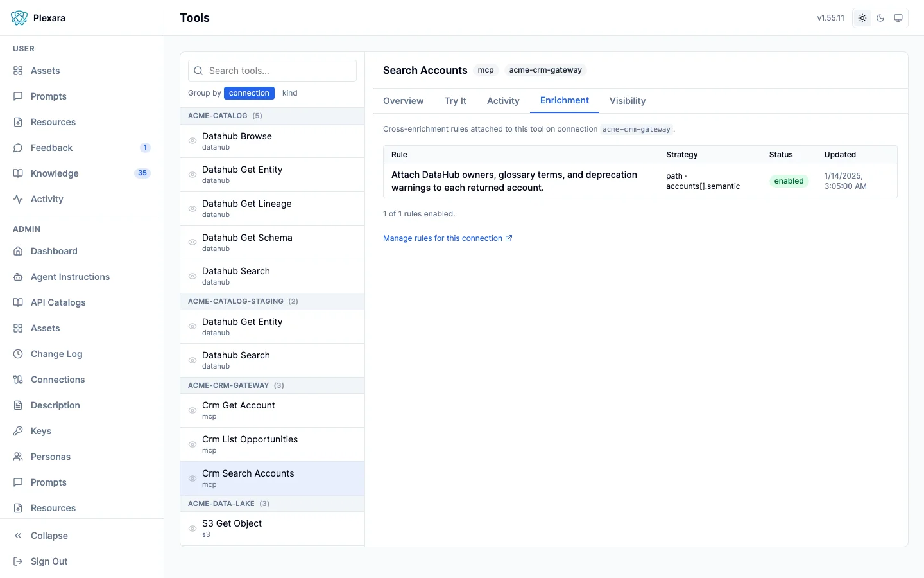This screenshot has width=924, height=578.
Task: Toggle visibility eye for Crm Get Account
Action: click(193, 410)
